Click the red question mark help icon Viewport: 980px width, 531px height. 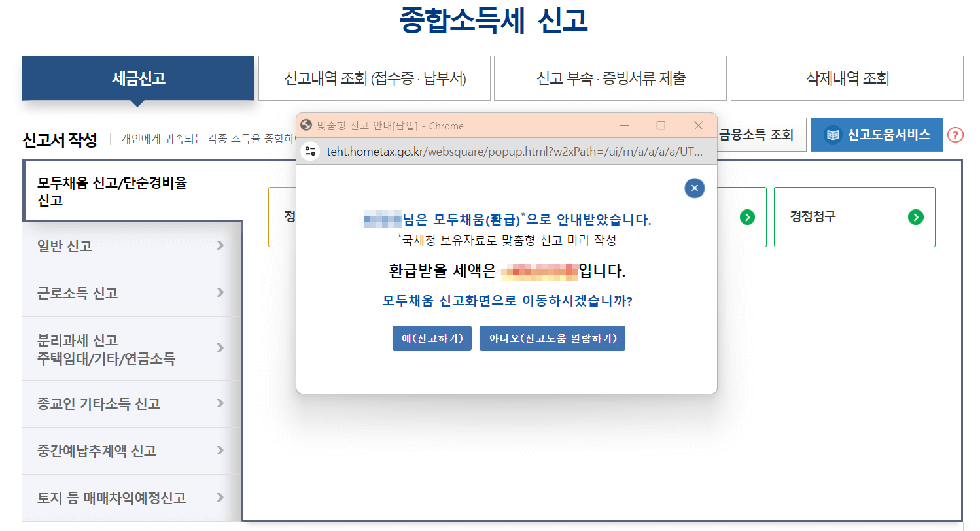click(954, 134)
